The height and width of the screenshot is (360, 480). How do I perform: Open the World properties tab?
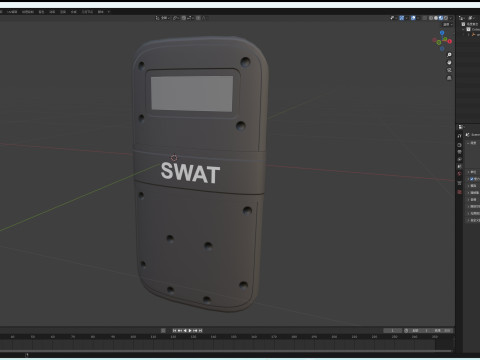(459, 173)
